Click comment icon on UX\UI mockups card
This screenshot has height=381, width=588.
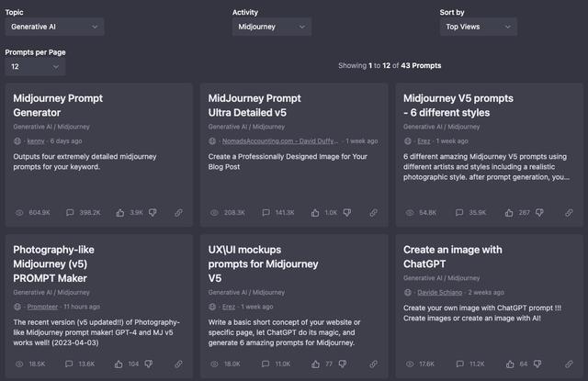(266, 364)
